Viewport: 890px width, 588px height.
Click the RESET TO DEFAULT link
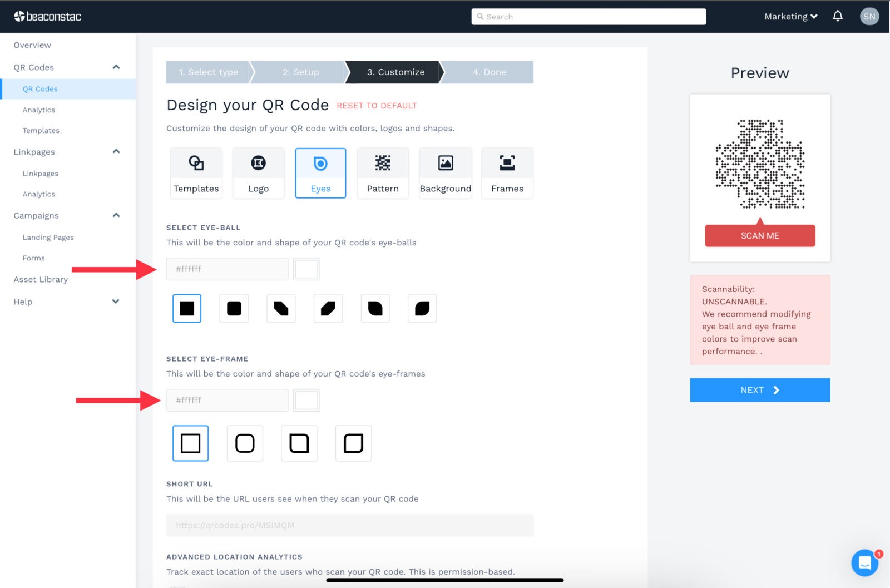coord(376,105)
